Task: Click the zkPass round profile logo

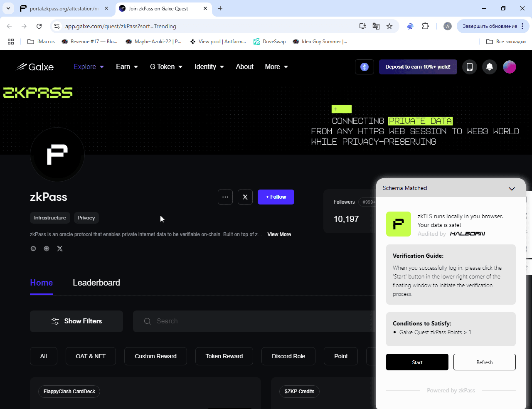Action: coord(57,155)
